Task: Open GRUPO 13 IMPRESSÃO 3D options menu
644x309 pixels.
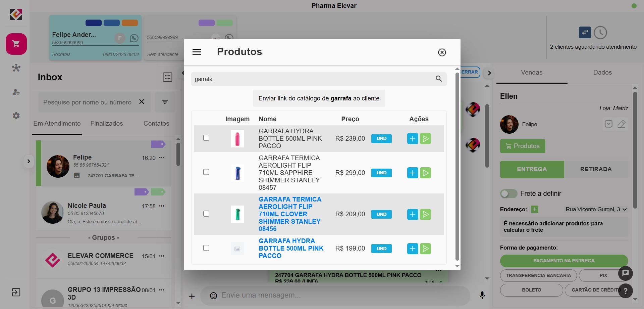Action: click(x=162, y=290)
